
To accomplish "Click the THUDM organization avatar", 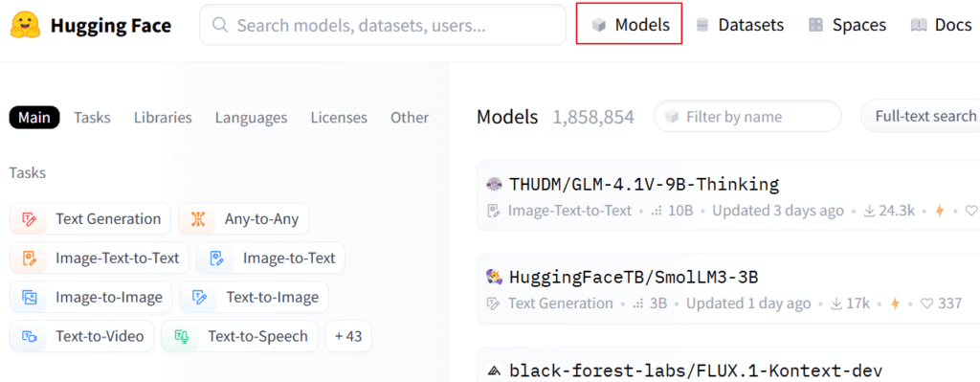I will [494, 185].
